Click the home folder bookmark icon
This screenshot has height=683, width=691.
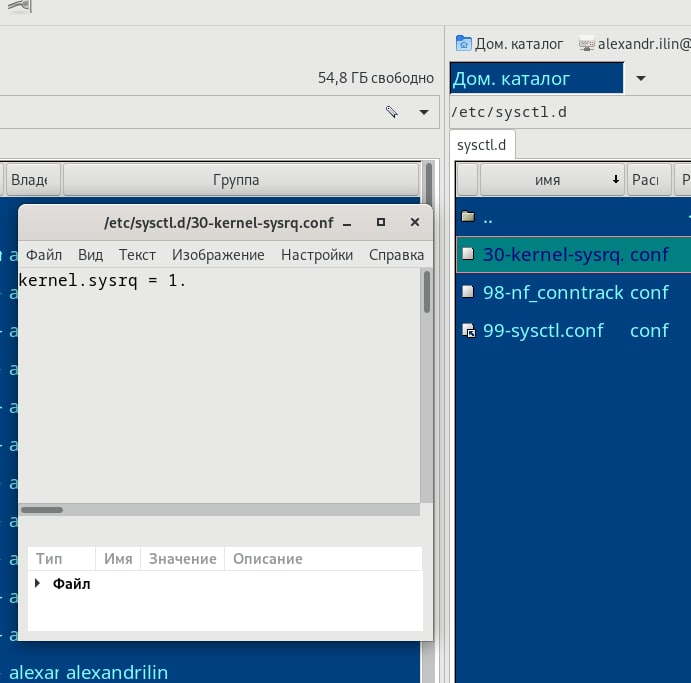pyautogui.click(x=463, y=43)
